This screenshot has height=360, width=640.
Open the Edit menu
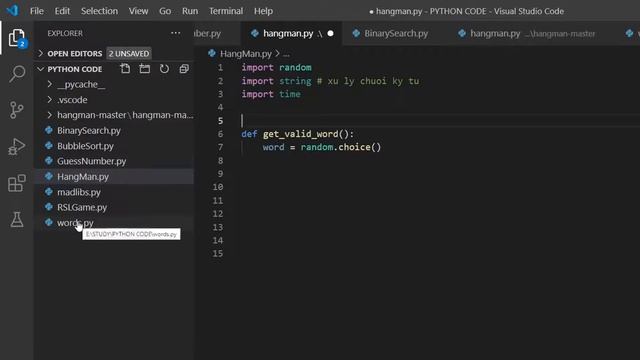pyautogui.click(x=62, y=11)
